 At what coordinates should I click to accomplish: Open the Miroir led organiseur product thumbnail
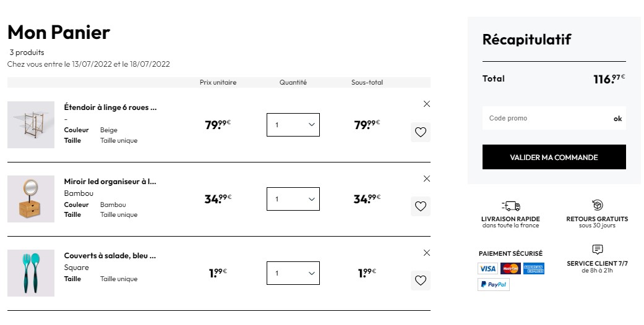31,199
